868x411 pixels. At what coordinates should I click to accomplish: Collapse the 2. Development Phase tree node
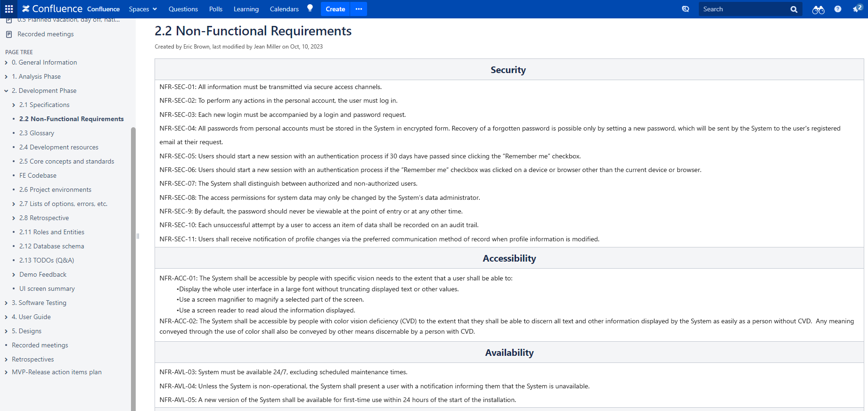6,91
